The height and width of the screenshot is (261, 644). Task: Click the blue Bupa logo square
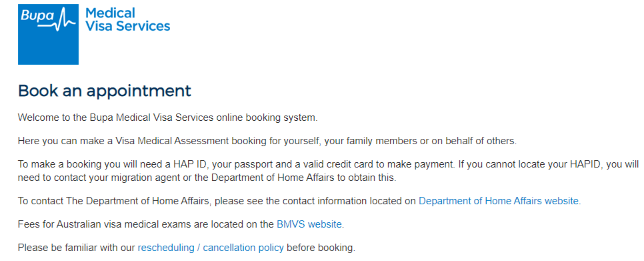pos(48,34)
